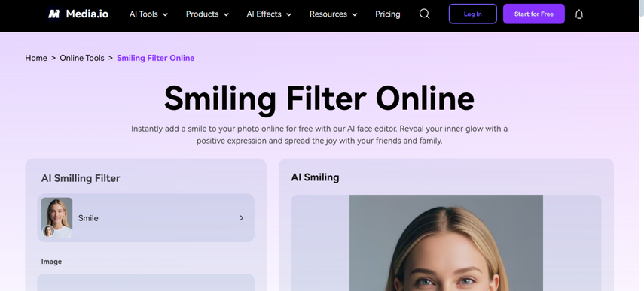Click the Smiling Filter Online breadcrumb
The image size is (644, 291).
[x=156, y=58]
